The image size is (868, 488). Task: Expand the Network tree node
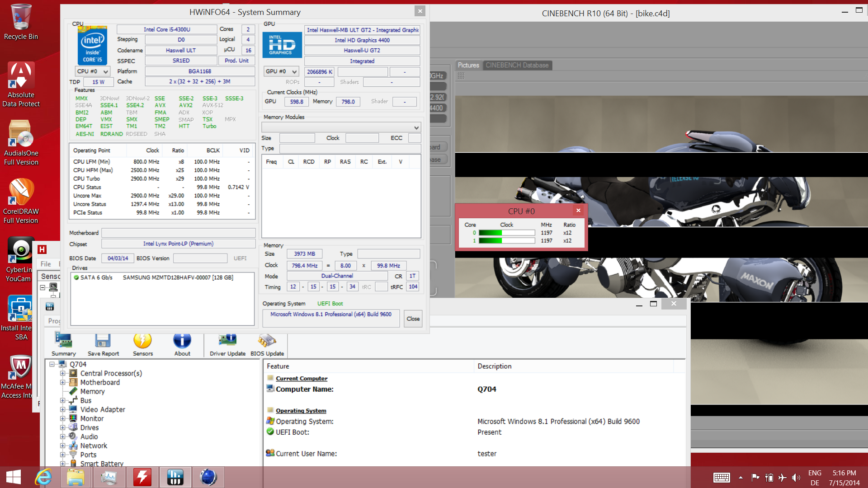[63, 446]
